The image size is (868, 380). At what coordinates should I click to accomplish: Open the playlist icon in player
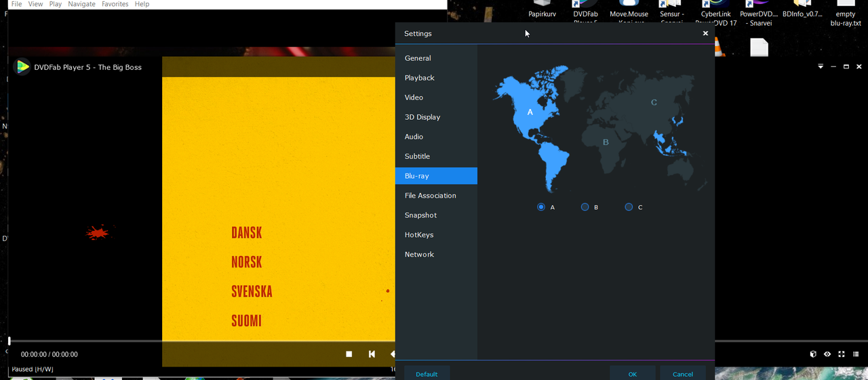click(x=856, y=354)
